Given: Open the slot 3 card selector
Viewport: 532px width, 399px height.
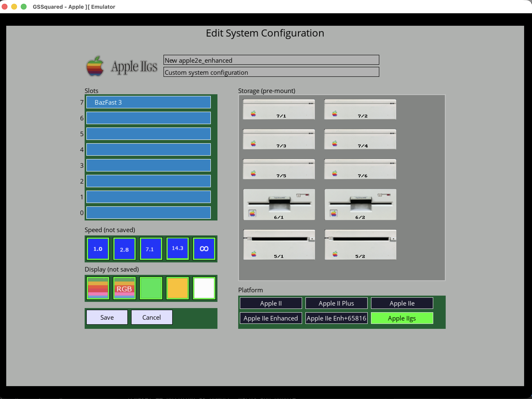Looking at the screenshot, I should (x=148, y=165).
